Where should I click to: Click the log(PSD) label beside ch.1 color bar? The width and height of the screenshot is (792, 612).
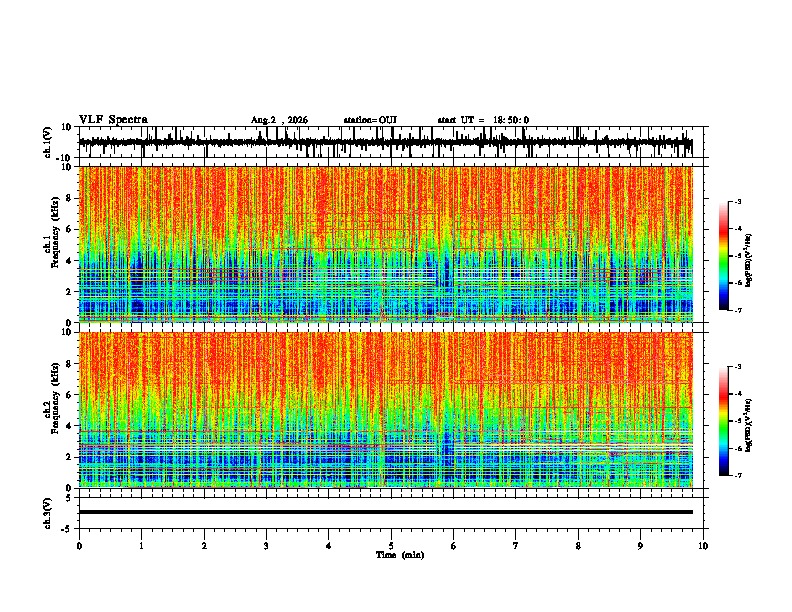[748, 260]
